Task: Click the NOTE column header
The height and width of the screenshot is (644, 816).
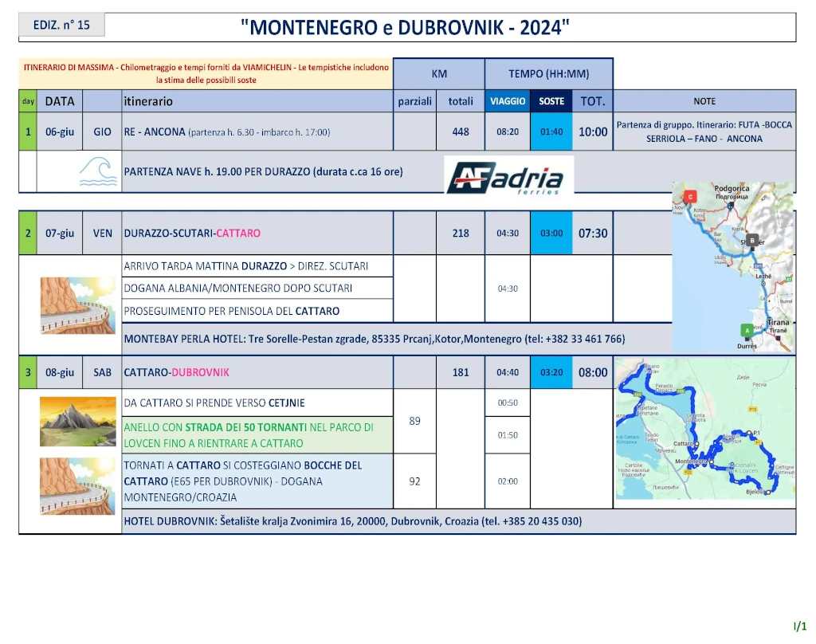Action: pyautogui.click(x=704, y=101)
